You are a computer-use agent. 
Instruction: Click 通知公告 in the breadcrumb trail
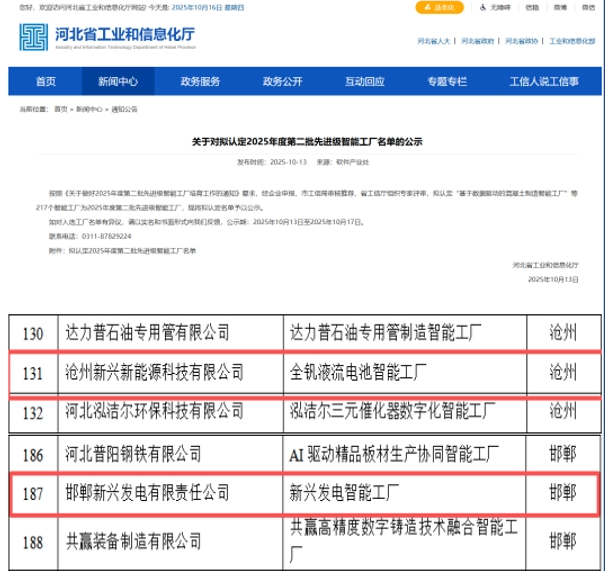tap(126, 108)
